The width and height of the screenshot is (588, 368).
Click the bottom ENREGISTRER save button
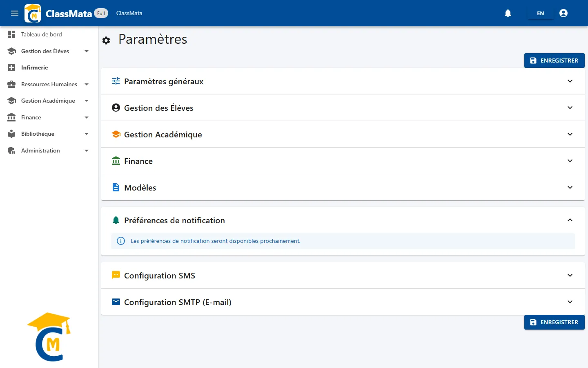tap(555, 322)
